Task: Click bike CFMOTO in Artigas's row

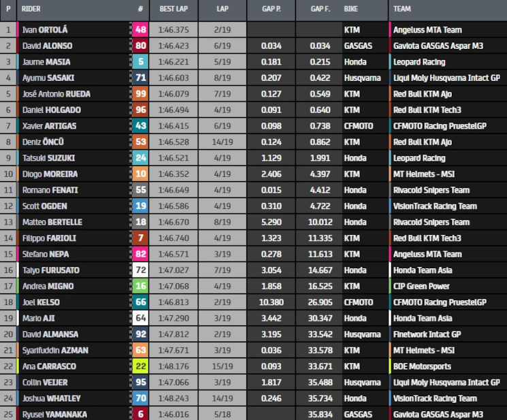Action: pyautogui.click(x=359, y=126)
